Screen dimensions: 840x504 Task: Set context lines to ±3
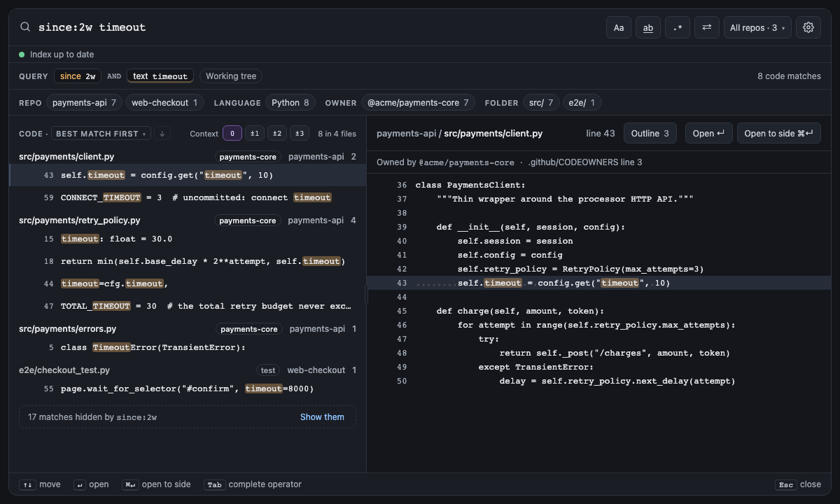pyautogui.click(x=300, y=134)
